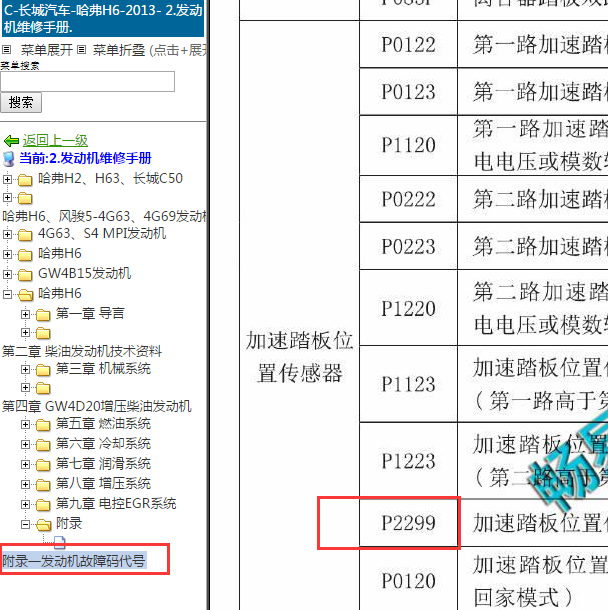This screenshot has height=610, width=608.
Task: Click folder icon above 哈弗H6、风骏5-4G63 row
Action: (25, 198)
